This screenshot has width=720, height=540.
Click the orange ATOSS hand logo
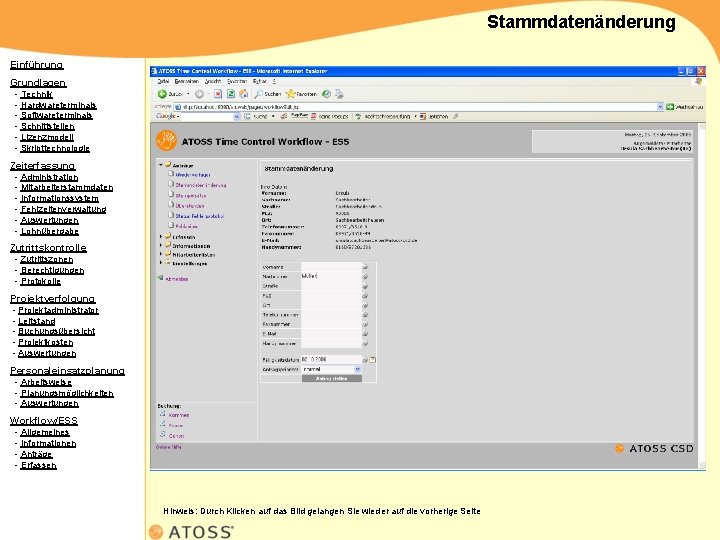(166, 141)
